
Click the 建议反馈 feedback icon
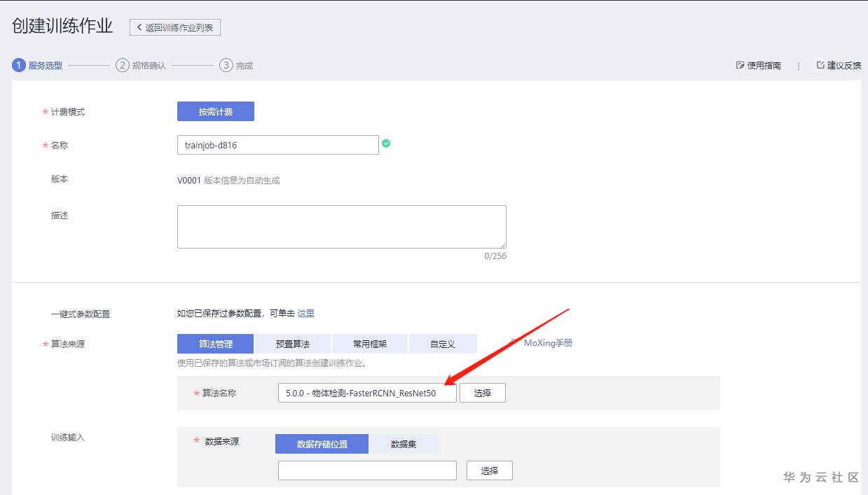[820, 65]
